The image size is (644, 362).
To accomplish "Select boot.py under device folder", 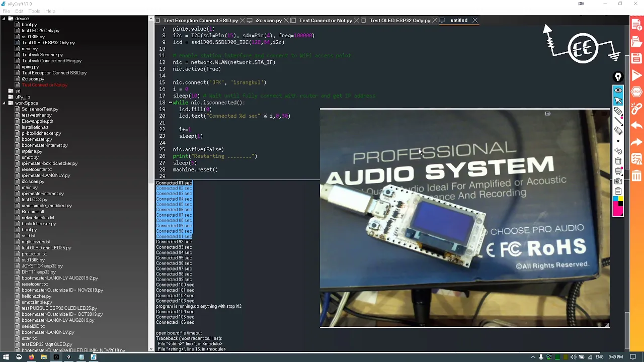I will coord(29,25).
